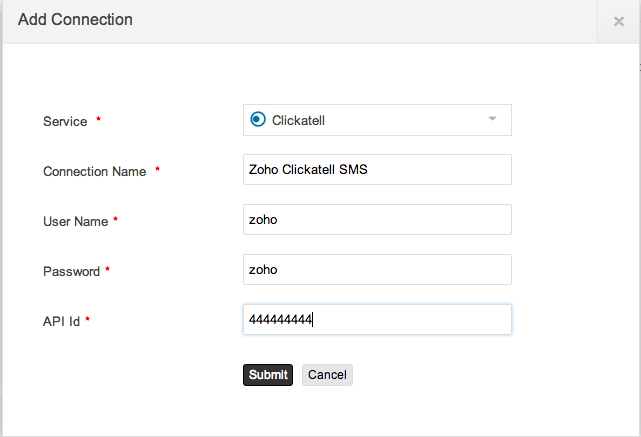
Task: Click into the User Name field
Action: [x=377, y=220]
